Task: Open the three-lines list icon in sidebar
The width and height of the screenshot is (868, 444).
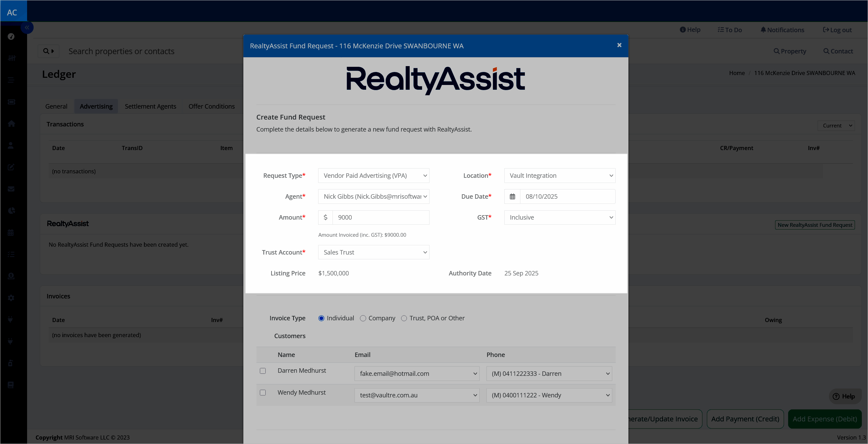Action: click(x=11, y=80)
